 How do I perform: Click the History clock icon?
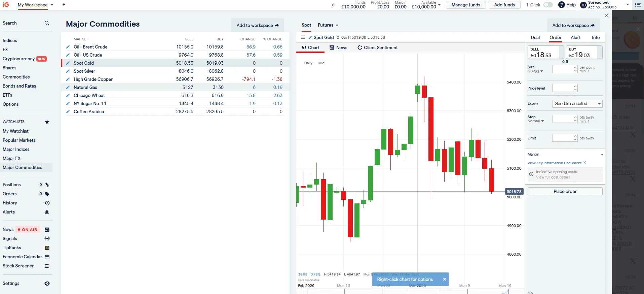coord(47,203)
